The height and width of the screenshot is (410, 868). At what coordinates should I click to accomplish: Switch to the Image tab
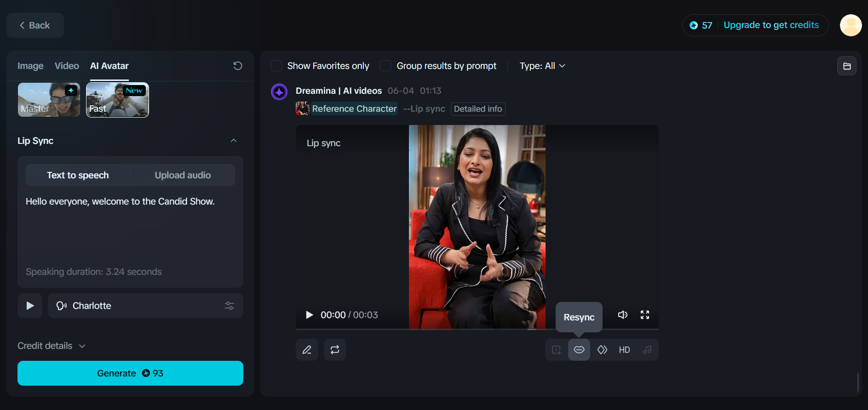pos(30,66)
